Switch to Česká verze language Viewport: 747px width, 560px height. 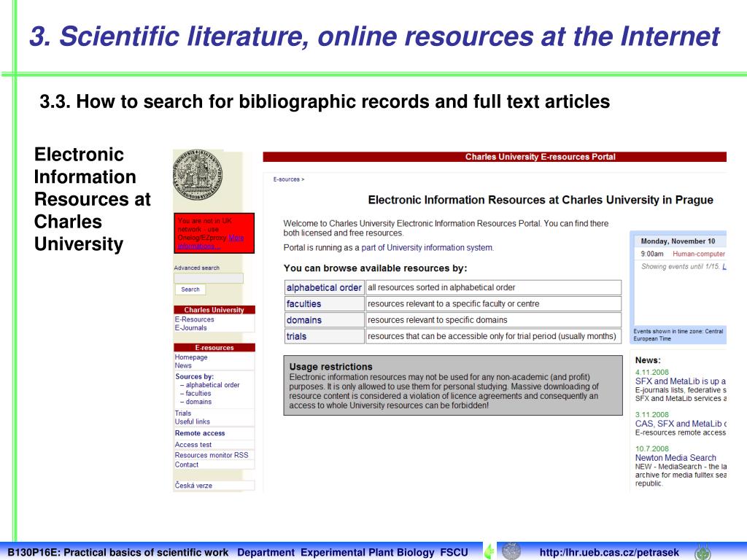193,486
